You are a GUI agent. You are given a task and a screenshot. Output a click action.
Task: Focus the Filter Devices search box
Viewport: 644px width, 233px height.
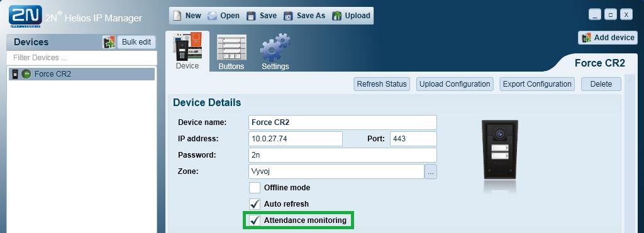(x=82, y=58)
